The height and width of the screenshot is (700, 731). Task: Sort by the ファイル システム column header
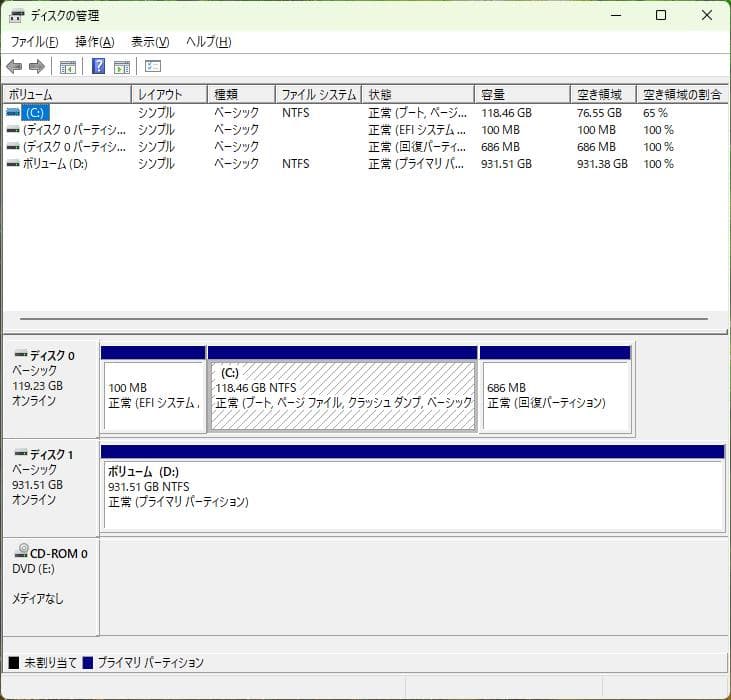point(319,95)
